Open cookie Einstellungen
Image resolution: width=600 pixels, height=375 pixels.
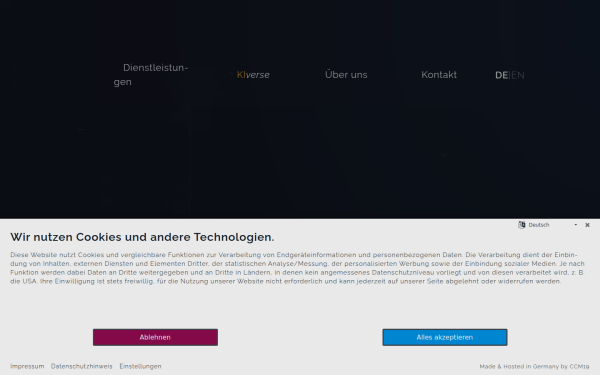[140, 366]
